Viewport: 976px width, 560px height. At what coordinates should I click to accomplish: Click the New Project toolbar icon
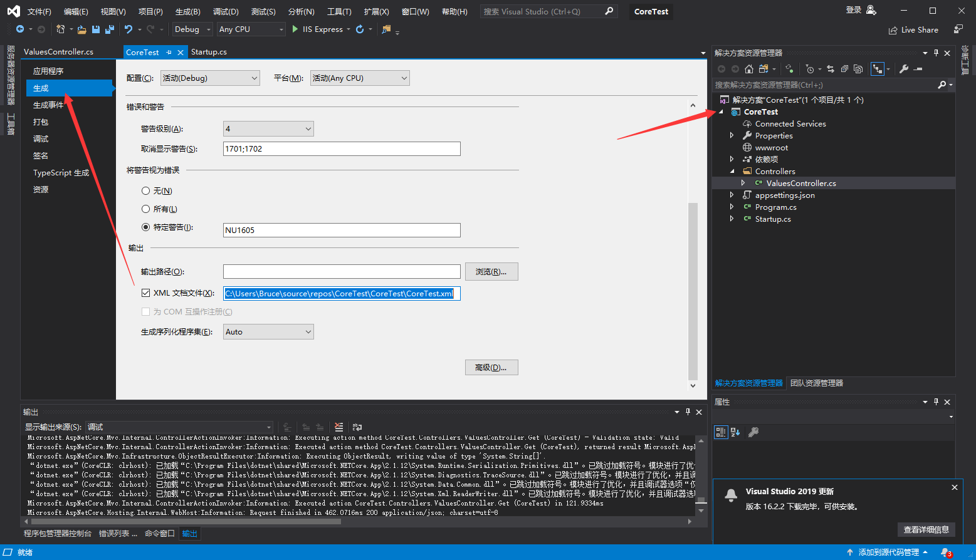[60, 29]
